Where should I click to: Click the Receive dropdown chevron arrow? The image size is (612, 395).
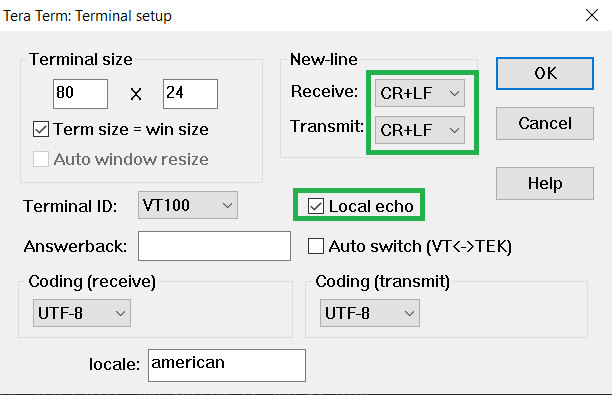coord(454,93)
